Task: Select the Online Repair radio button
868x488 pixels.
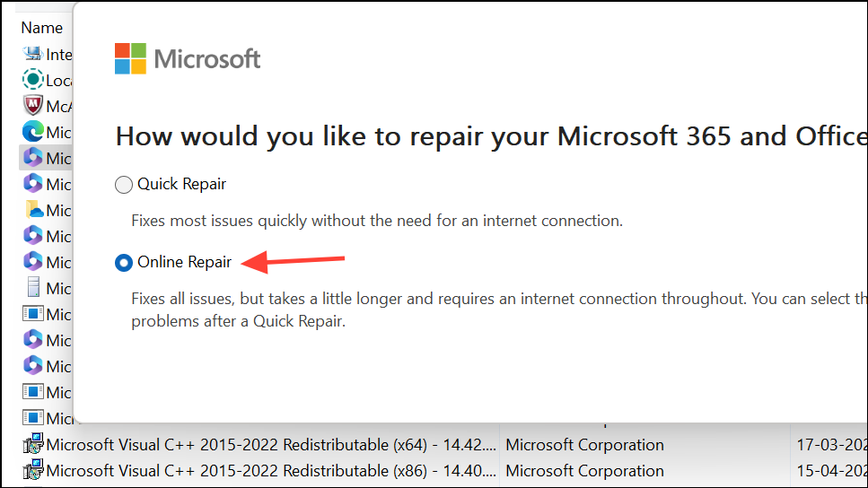Action: tap(124, 263)
